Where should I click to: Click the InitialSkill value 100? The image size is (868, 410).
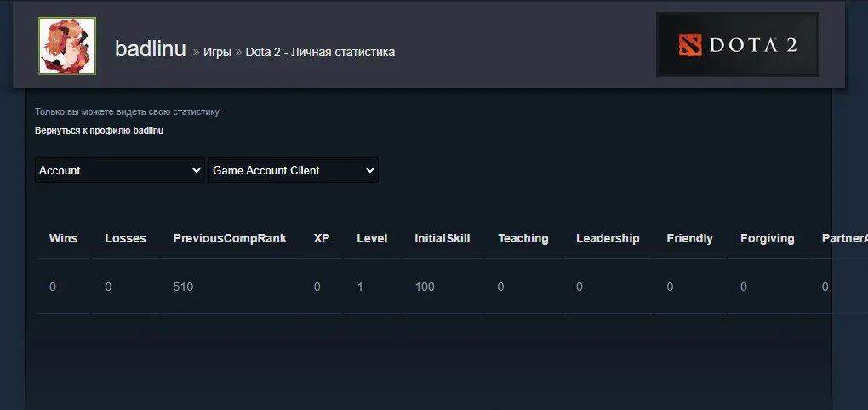click(x=425, y=287)
